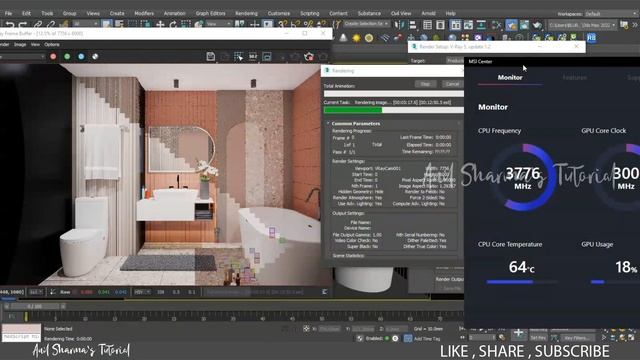Viewport: 640px width, 360px height.
Task: Click the Set Key button
Action: pos(538,338)
